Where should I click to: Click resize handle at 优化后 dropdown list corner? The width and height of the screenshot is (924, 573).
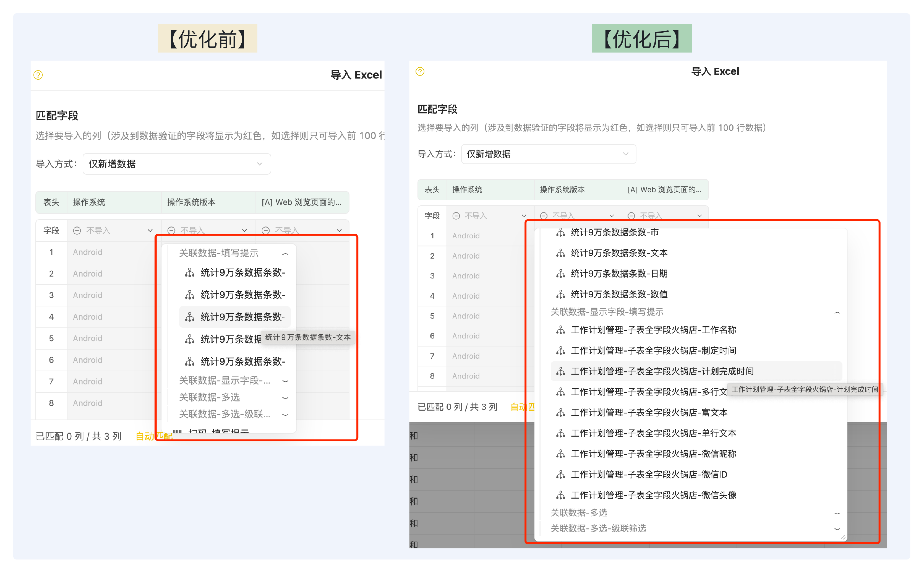point(843,537)
